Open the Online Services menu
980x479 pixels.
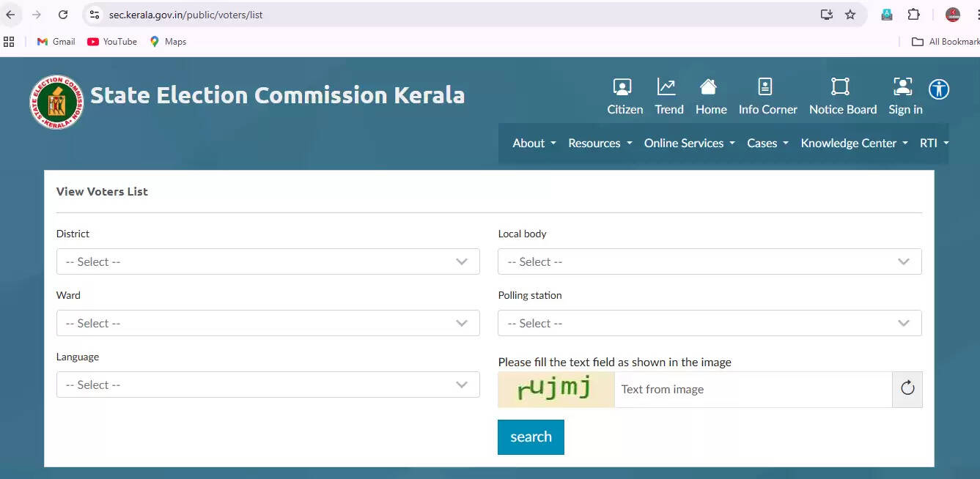point(688,143)
